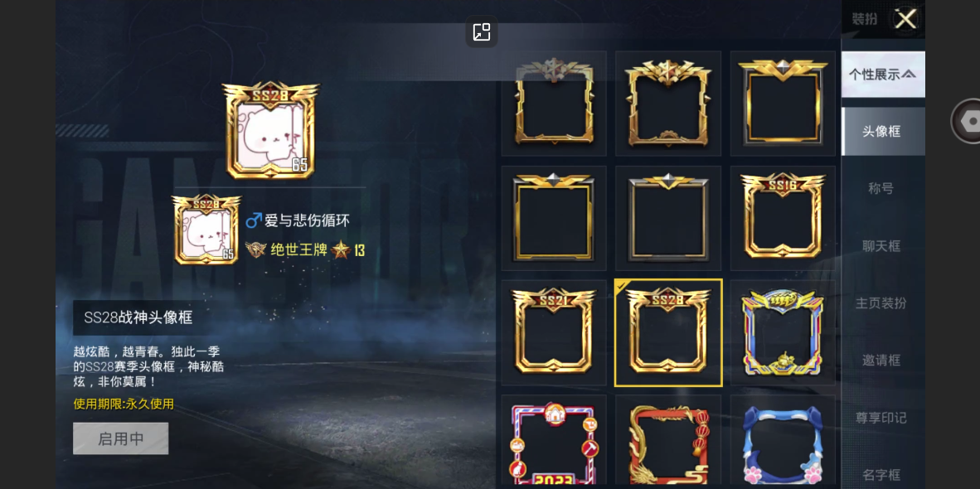Select the checked SS28 avatar frame
The height and width of the screenshot is (489, 980).
(x=668, y=333)
